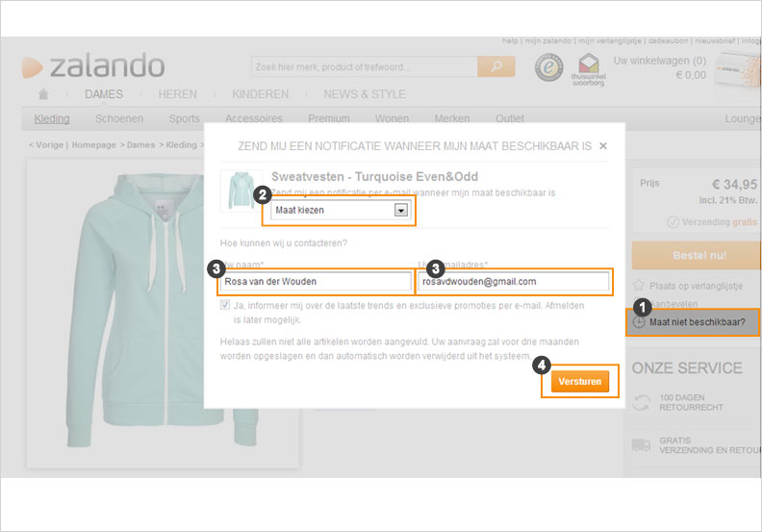Click the Dames breadcrumb
This screenshot has height=532, width=762.
point(140,144)
